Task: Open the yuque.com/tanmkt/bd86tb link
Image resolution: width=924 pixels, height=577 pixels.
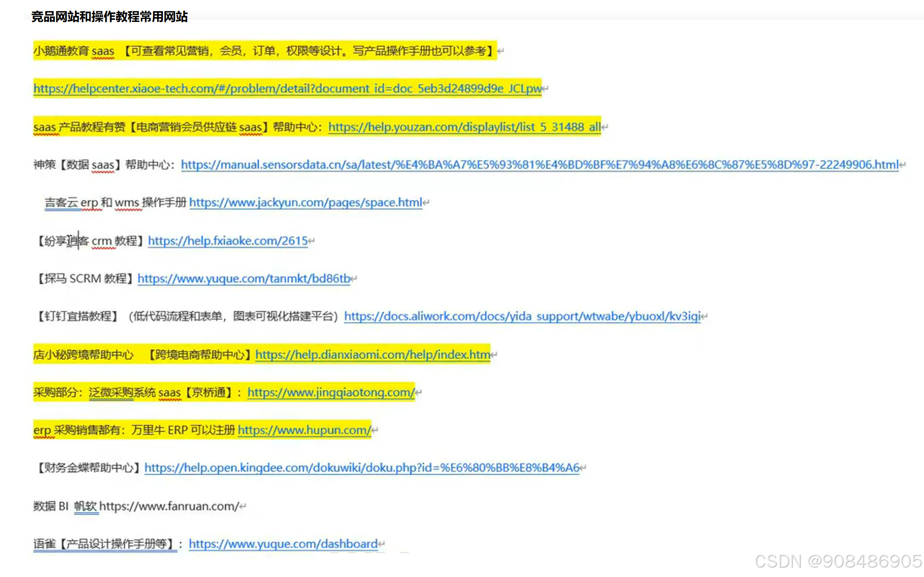Action: point(244,278)
